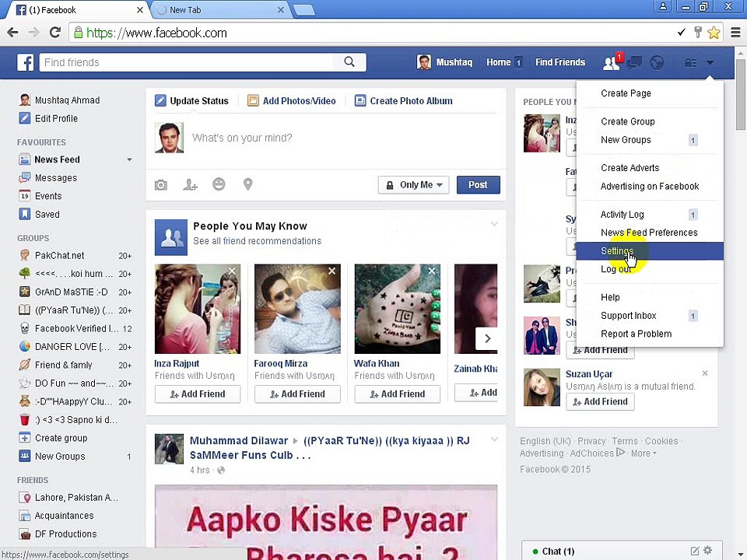Add Suzan Uçar as friend

(x=600, y=401)
